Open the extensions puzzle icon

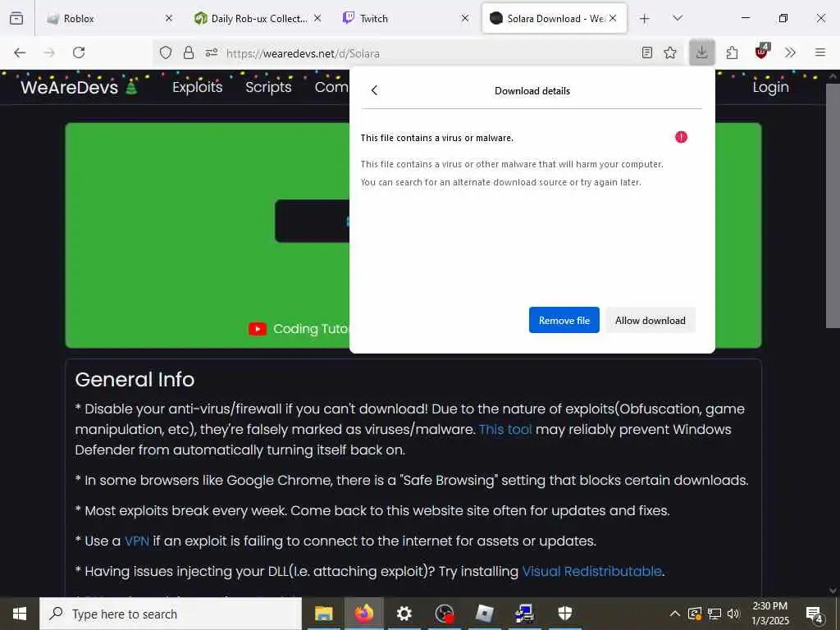tap(732, 52)
